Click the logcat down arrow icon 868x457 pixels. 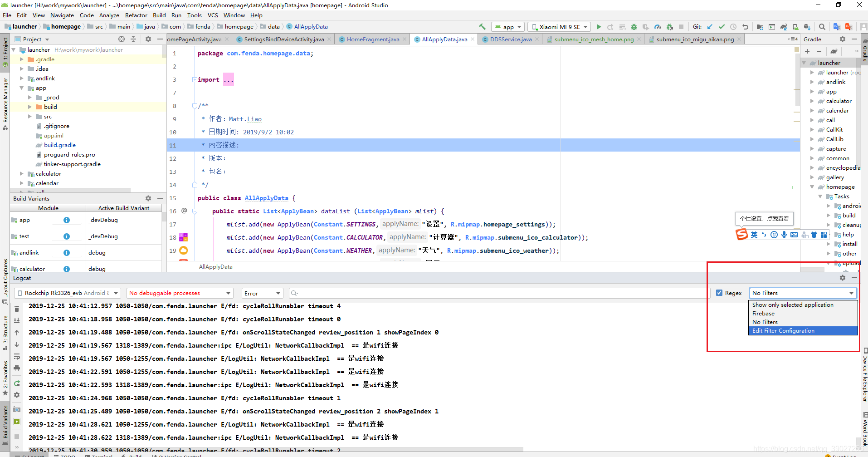(17, 344)
